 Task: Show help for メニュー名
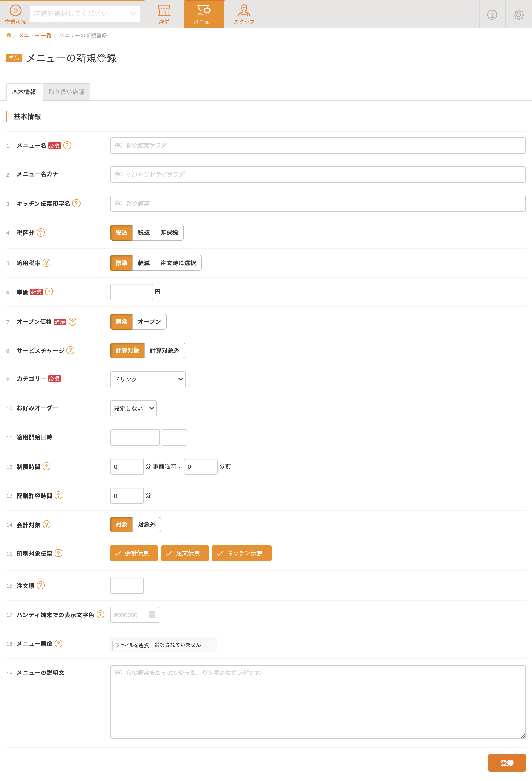[67, 145]
